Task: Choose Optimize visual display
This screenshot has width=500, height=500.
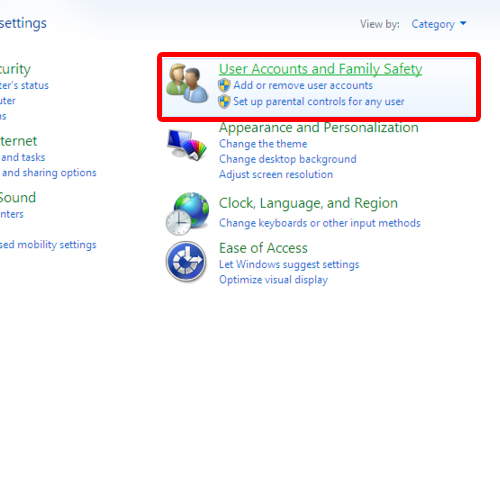Action: [x=273, y=280]
